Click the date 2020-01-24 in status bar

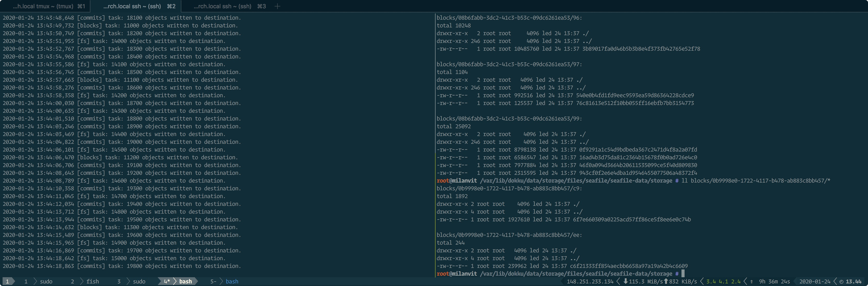coord(815,281)
